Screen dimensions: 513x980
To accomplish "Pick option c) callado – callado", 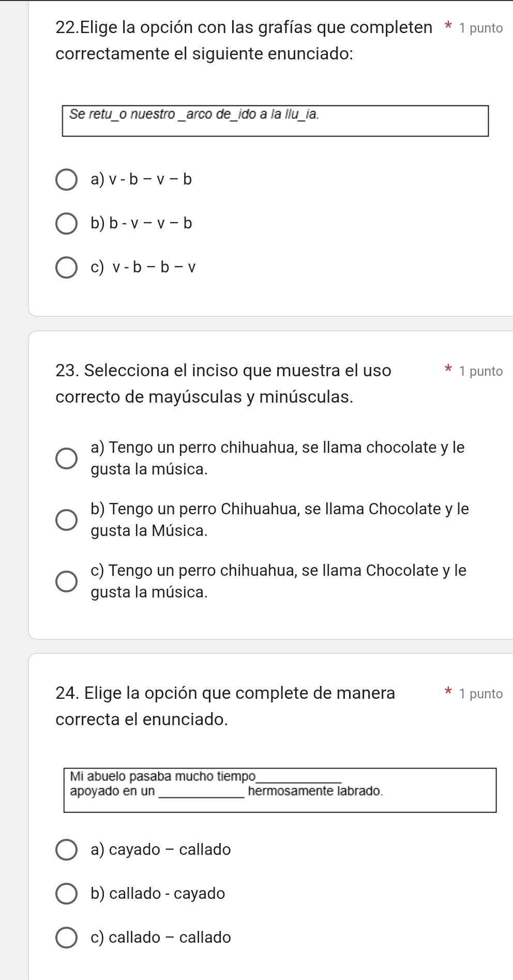I will coord(67,938).
